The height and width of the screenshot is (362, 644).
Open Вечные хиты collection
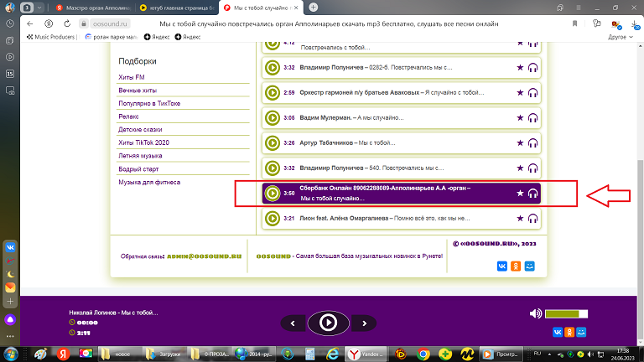pos(138,90)
